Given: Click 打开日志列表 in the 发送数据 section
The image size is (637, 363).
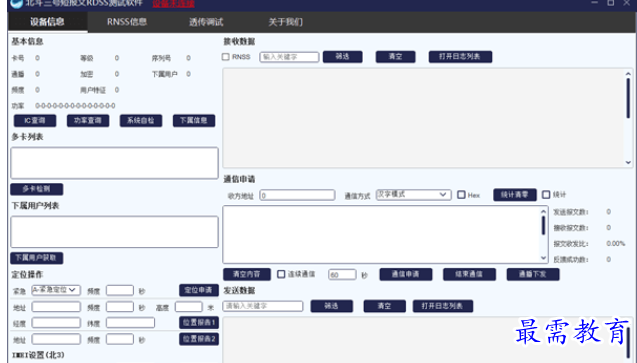Looking at the screenshot, I should tap(442, 306).
